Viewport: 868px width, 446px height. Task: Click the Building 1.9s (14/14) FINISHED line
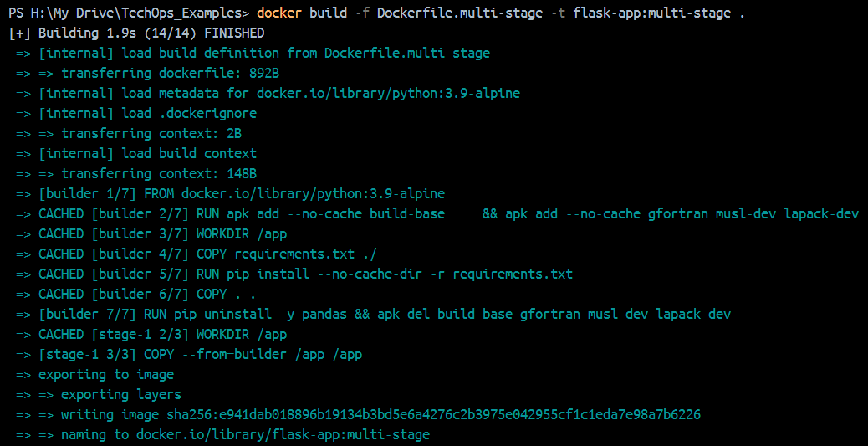(137, 33)
